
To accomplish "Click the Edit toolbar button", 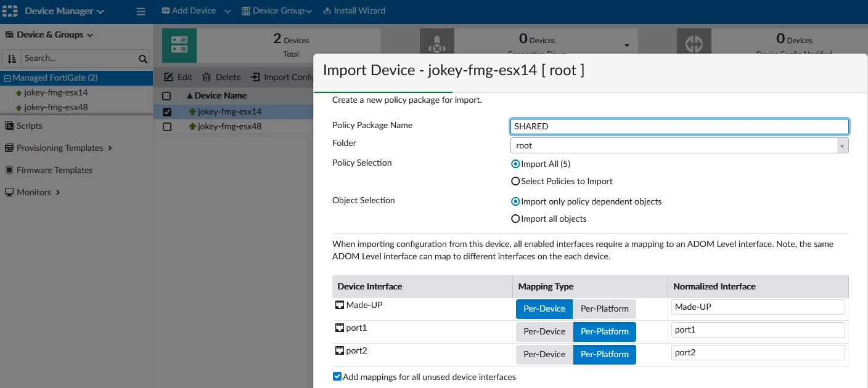I will point(178,77).
